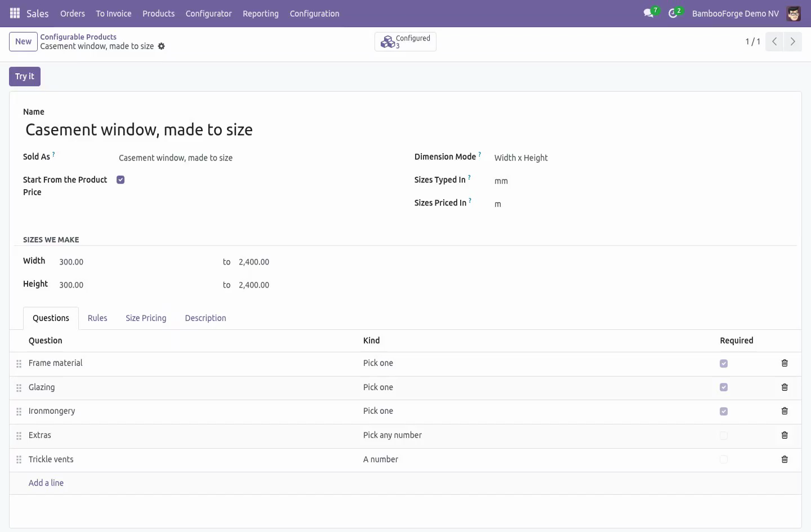Open the user avatar menu

click(x=794, y=14)
